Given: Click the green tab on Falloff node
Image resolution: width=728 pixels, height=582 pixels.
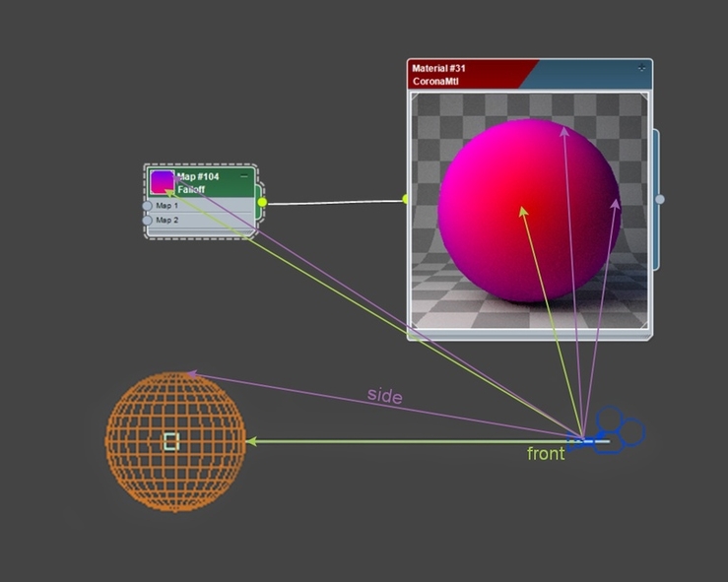Looking at the screenshot, I should coord(259,202).
